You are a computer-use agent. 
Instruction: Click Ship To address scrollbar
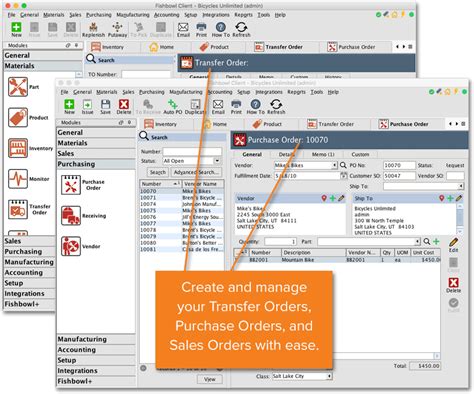click(x=460, y=218)
